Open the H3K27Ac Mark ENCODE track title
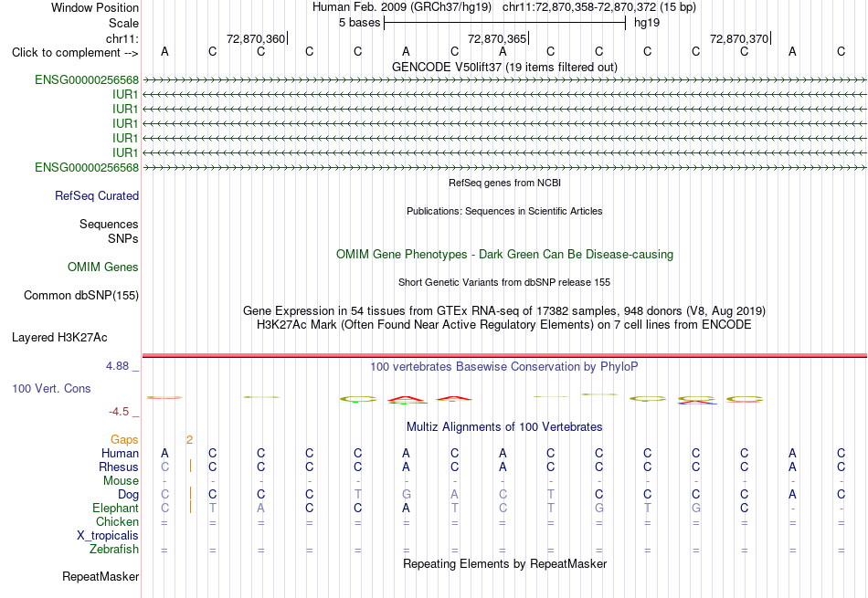 [x=504, y=325]
